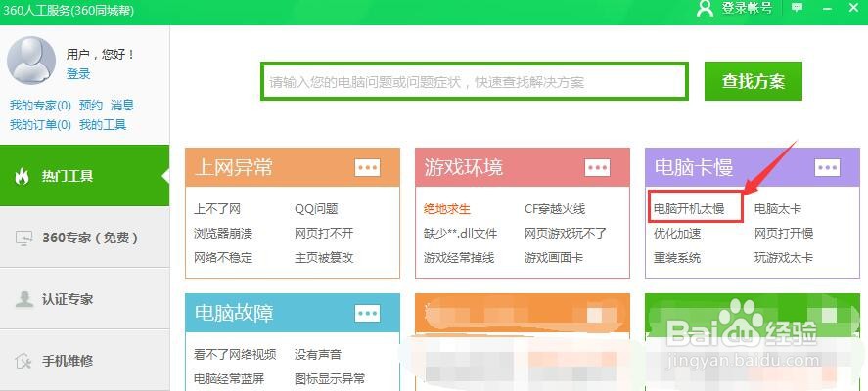Viewport: 868px width, 391px height.
Task: Select 主页被篡改 problem entry
Action: point(324,258)
